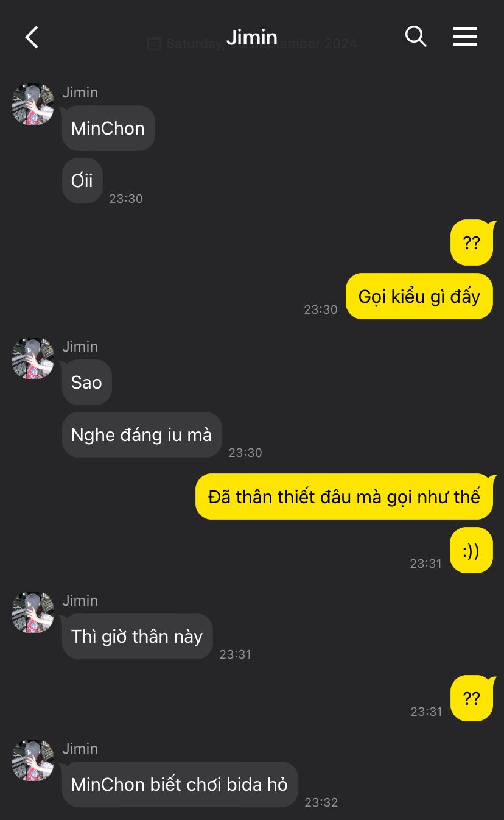The height and width of the screenshot is (820, 504).
Task: Open search with the magnifier icon
Action: click(416, 37)
